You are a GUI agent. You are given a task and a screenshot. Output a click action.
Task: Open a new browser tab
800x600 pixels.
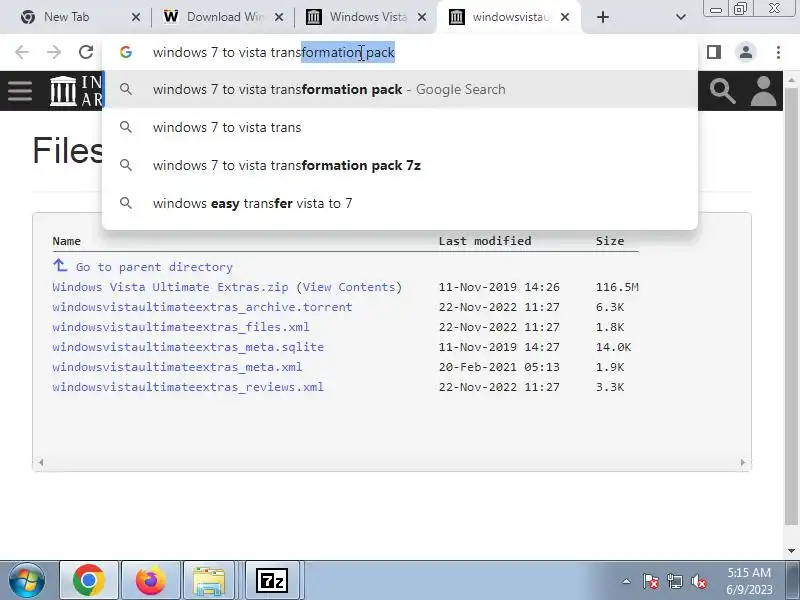(603, 17)
